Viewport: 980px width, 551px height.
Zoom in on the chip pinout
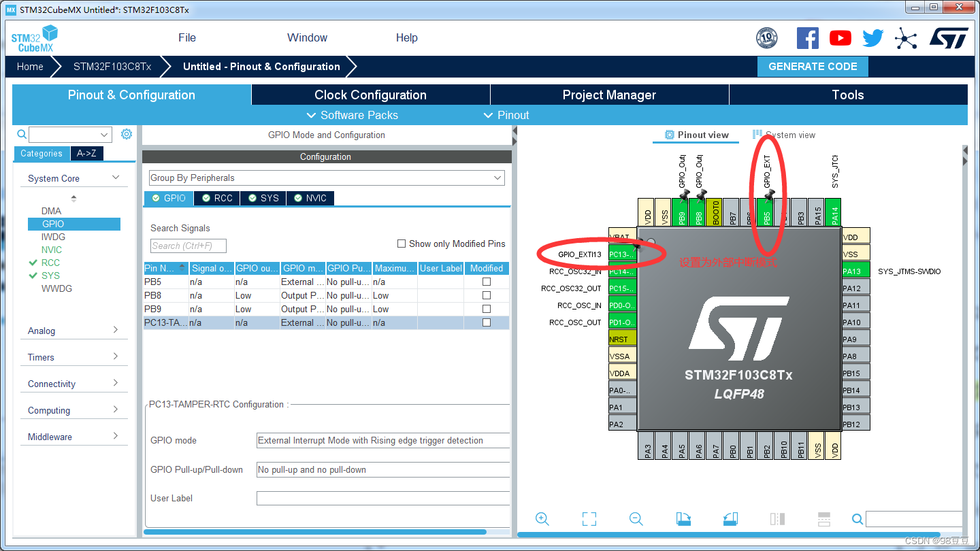click(x=542, y=519)
